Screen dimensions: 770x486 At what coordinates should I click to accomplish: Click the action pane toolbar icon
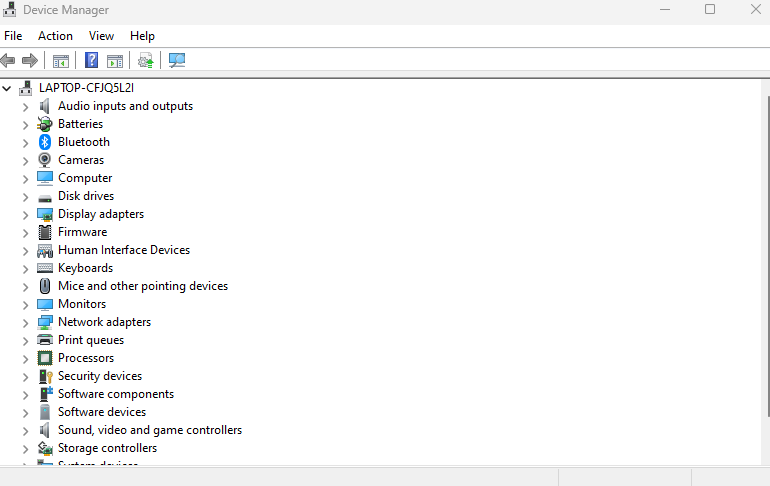click(115, 61)
